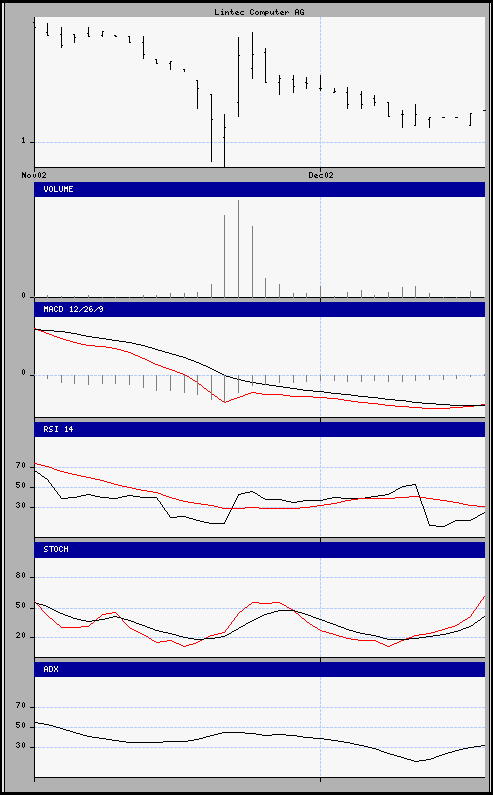Click the RSI axis '70' label

click(x=20, y=465)
